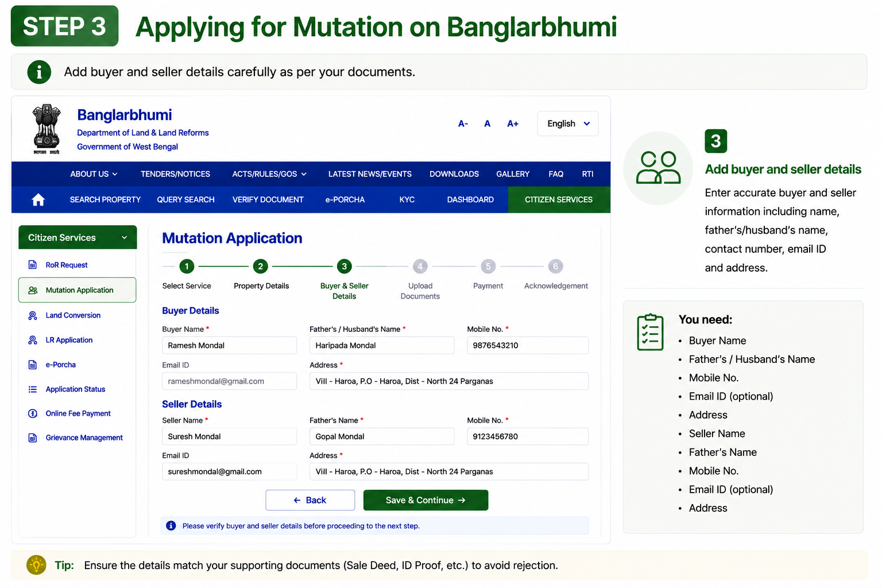Open DOWNLOADS menu item
The height and width of the screenshot is (588, 882).
point(454,174)
